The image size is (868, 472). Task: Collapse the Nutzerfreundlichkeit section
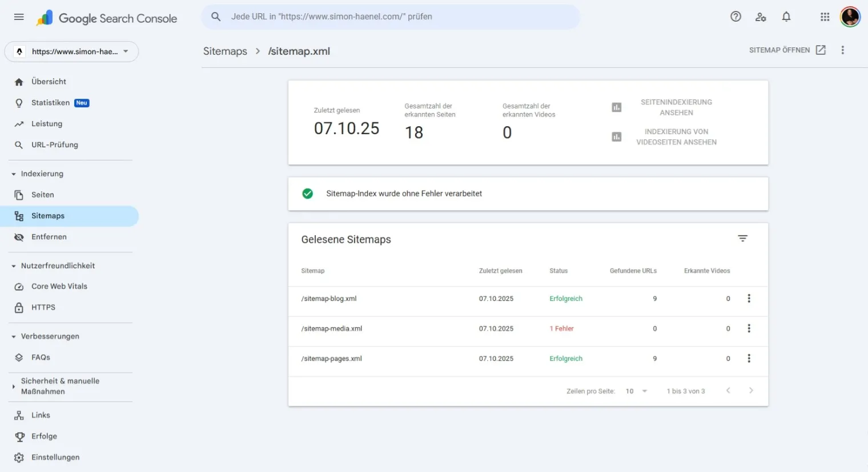coord(14,266)
